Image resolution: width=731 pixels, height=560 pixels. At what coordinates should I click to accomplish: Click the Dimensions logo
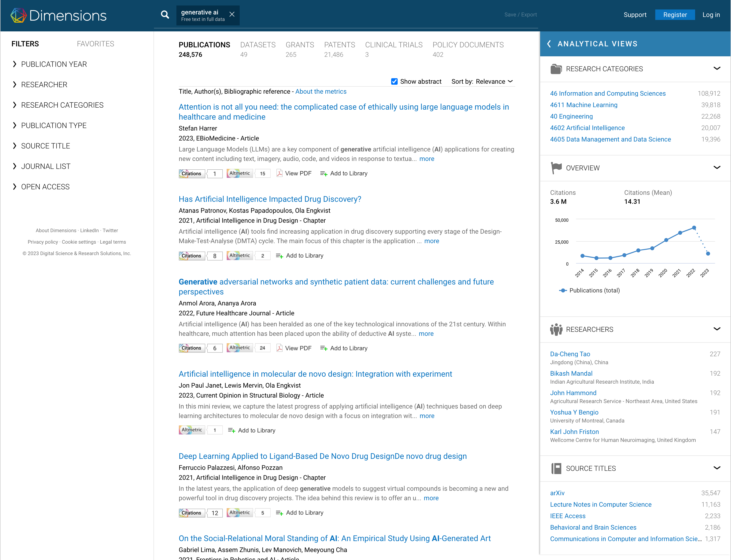(59, 15)
